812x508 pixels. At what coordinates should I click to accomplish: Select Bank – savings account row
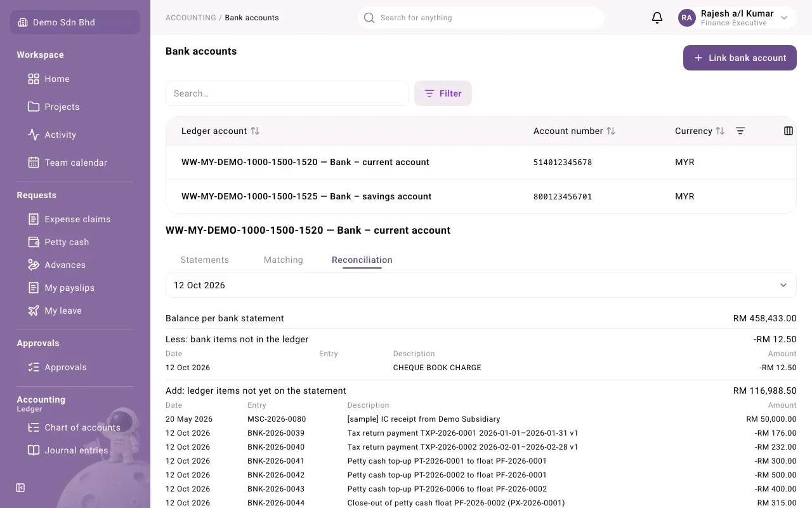tap(481, 196)
